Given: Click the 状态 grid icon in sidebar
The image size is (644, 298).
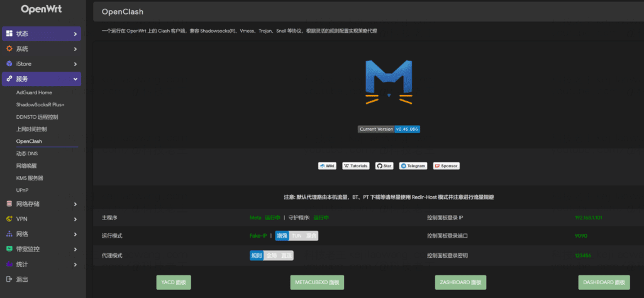Looking at the screenshot, I should point(9,34).
